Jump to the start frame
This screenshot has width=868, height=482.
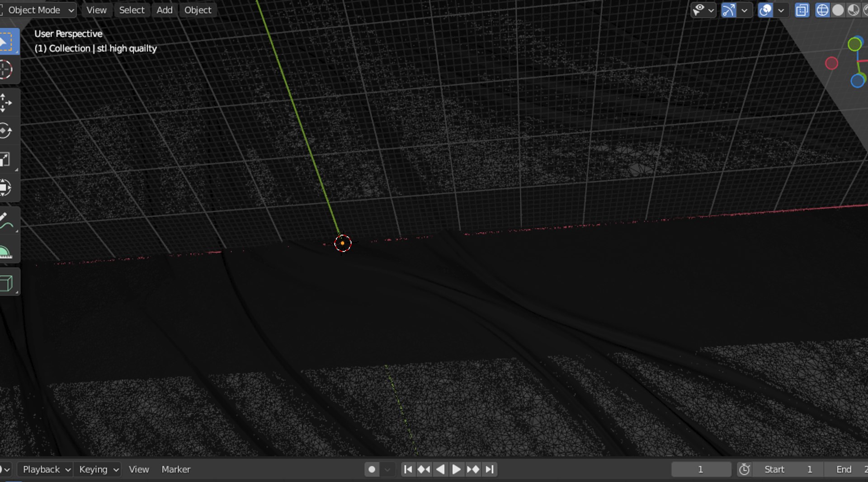click(x=408, y=469)
